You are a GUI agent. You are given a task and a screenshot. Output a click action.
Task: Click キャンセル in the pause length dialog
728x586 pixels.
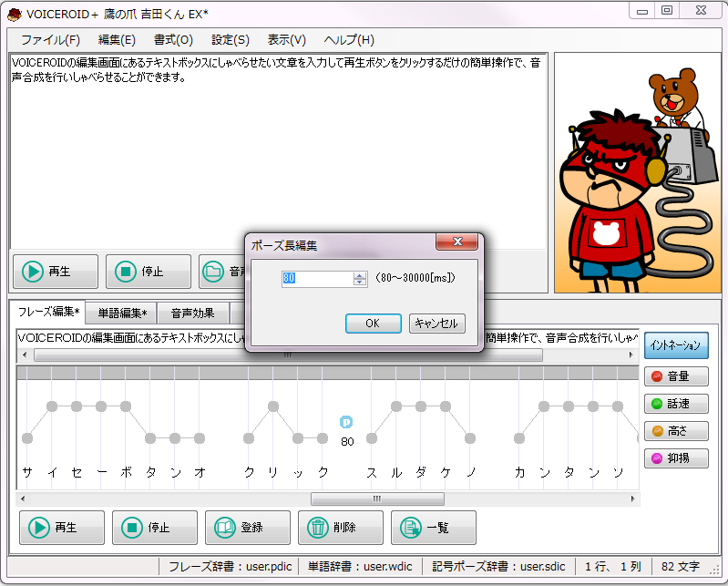tap(436, 324)
